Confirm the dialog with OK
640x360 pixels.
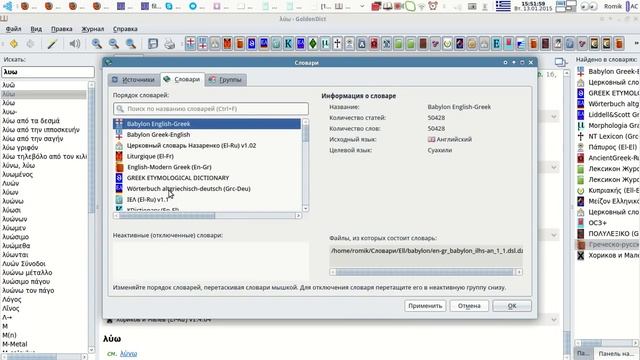(511, 306)
